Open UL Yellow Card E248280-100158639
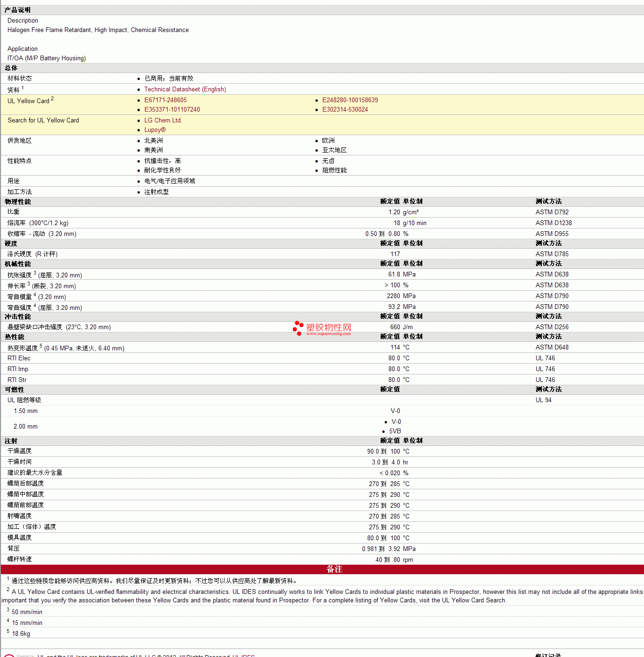Screen dimensions: 644x657 (350, 100)
